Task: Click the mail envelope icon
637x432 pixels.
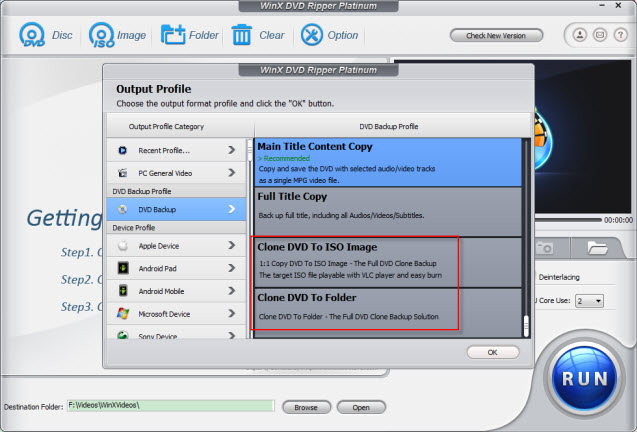Action: 600,35
